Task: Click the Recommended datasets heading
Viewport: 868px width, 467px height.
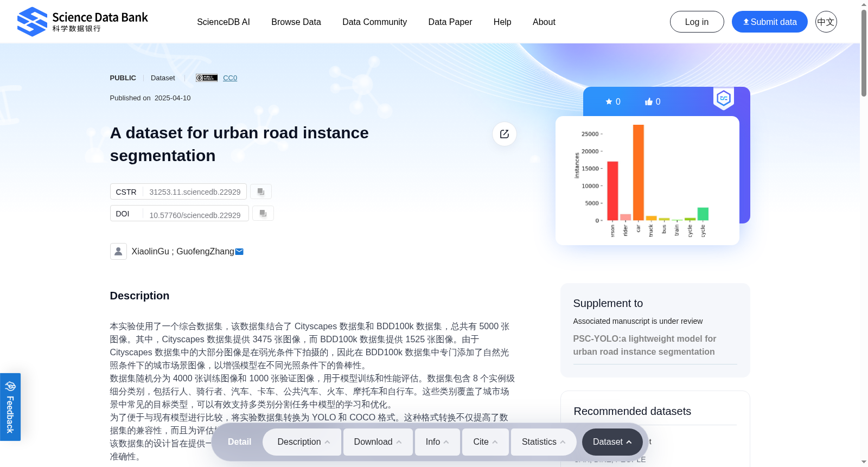Action: (x=633, y=411)
